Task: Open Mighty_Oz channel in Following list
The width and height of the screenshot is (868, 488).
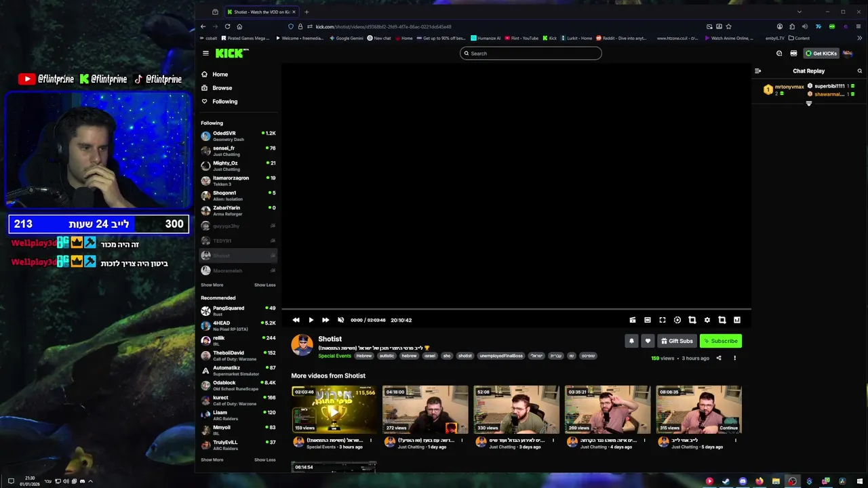Action: (238, 165)
